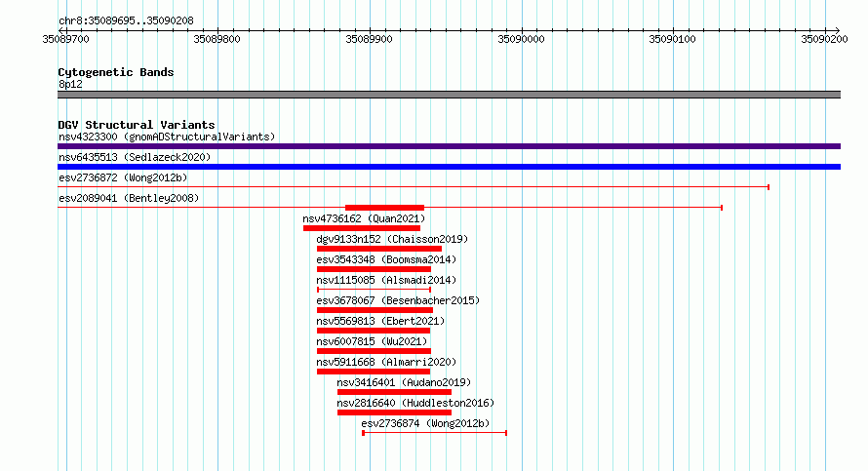Click the red bar under nsv2816640
This screenshot has height=471, width=868.
pos(394,412)
